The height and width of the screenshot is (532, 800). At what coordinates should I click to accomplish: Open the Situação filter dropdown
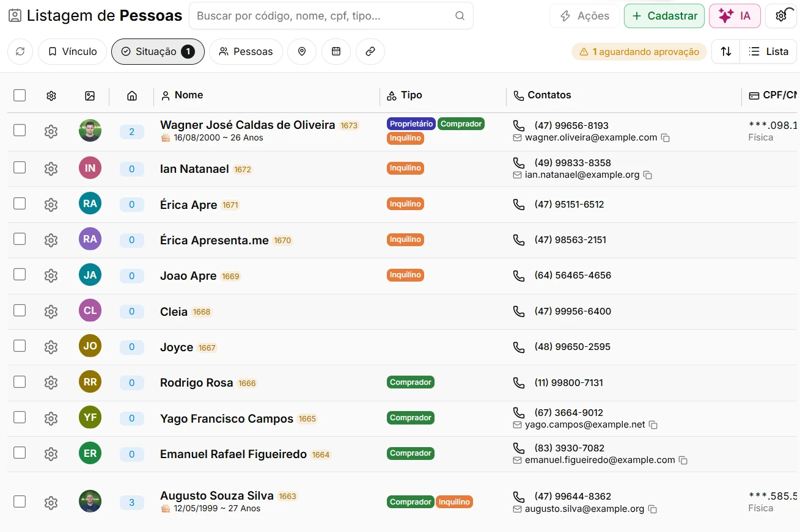click(158, 52)
